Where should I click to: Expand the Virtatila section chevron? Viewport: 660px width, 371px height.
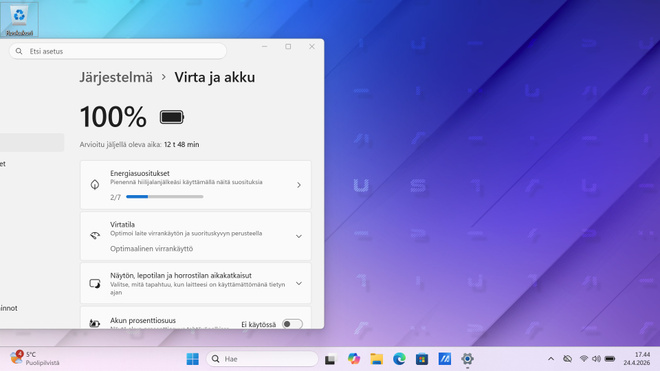pyautogui.click(x=299, y=236)
